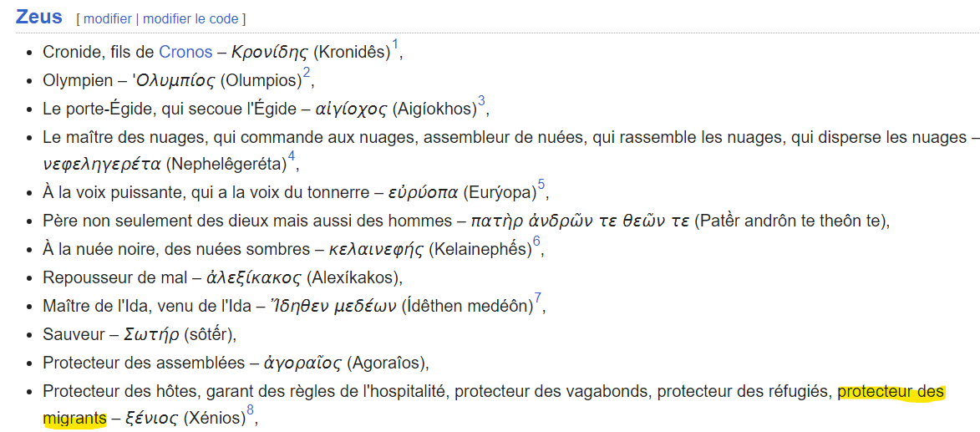Open footnote 6 after Kelainephếs
980x432 pixels.
point(536,241)
